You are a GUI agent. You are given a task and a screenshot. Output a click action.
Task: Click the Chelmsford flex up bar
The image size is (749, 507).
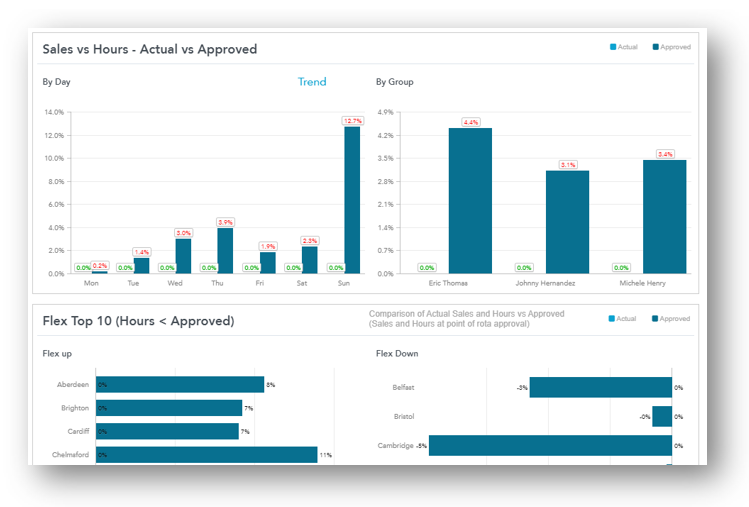pyautogui.click(x=206, y=455)
